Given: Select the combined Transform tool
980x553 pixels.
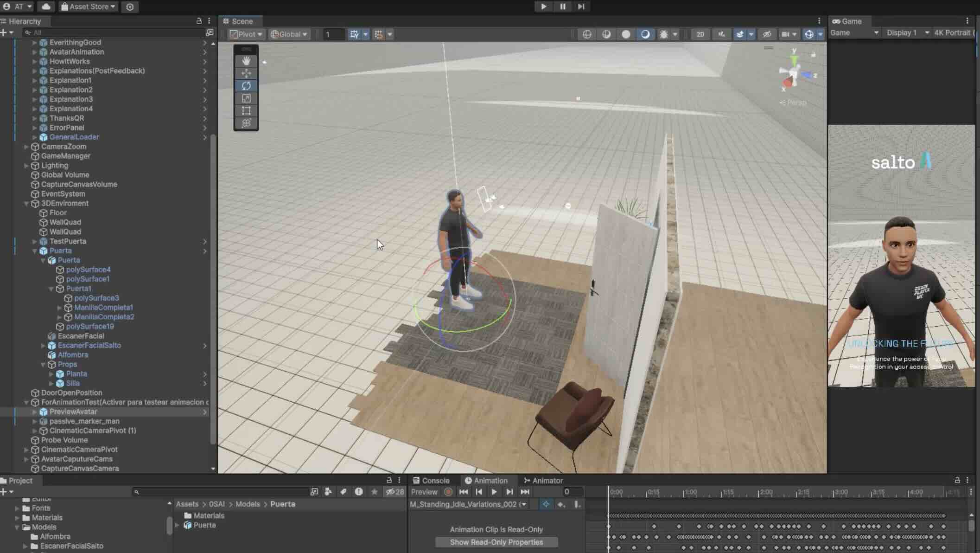Looking at the screenshot, I should [x=246, y=123].
